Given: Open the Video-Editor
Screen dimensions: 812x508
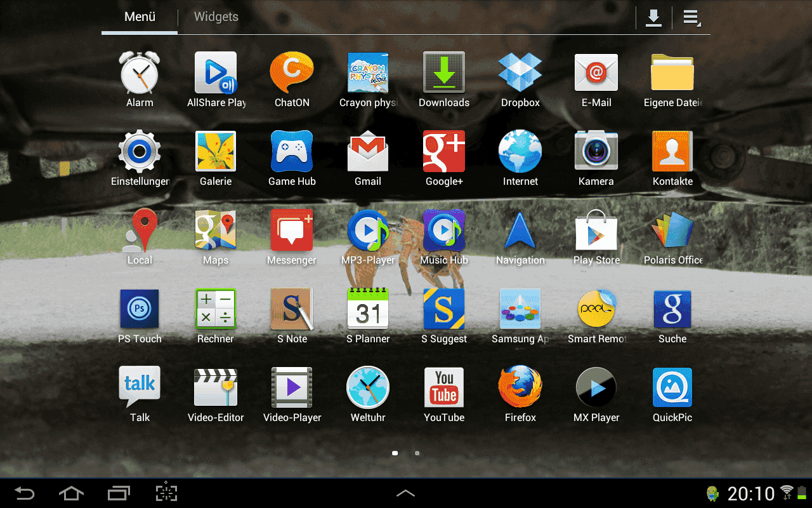Looking at the screenshot, I should (216, 395).
